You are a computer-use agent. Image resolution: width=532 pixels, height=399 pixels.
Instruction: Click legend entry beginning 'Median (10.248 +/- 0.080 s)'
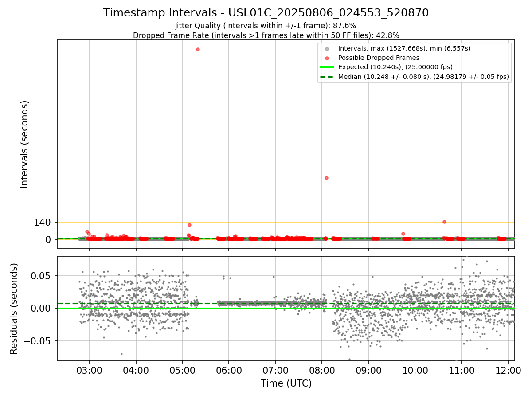click(423, 77)
